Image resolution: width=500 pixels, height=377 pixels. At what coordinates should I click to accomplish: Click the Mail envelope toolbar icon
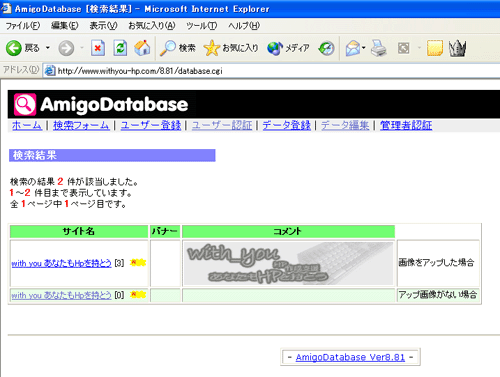[x=353, y=48]
